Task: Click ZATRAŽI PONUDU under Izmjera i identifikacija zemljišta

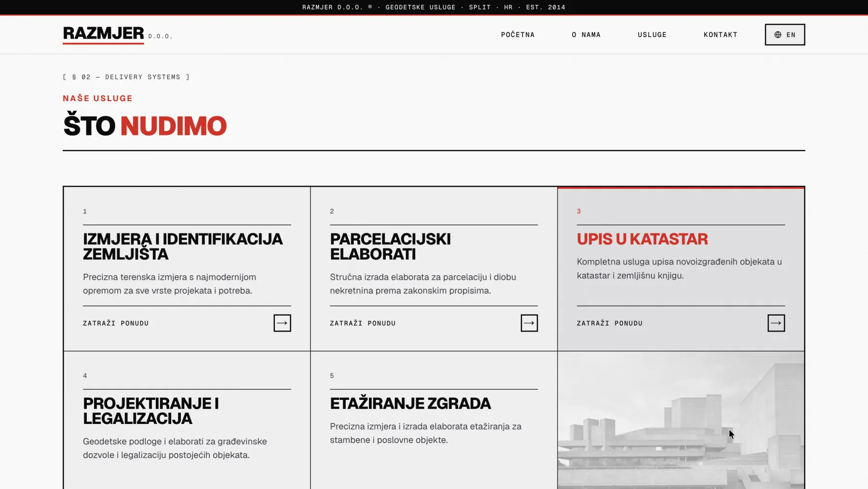Action: point(116,323)
